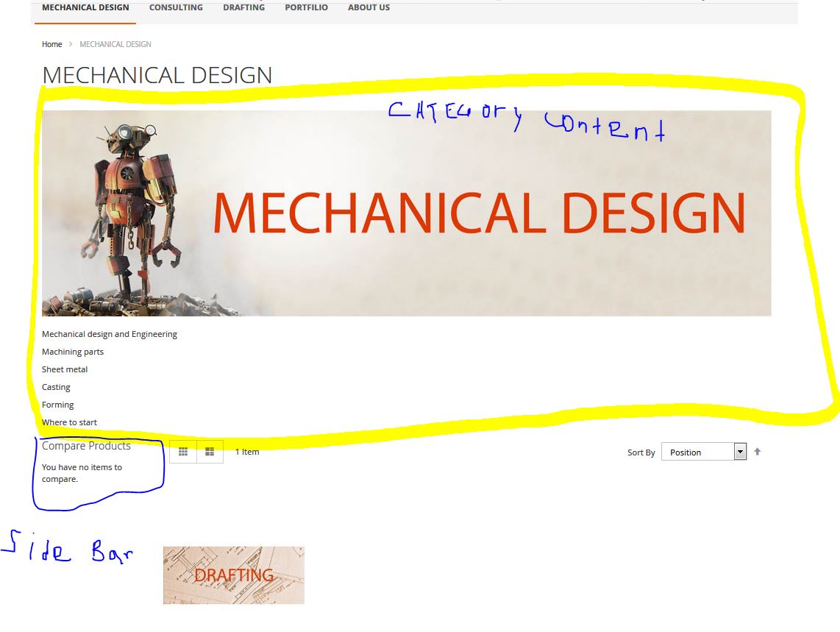Go to the Forming link

pos(58,405)
